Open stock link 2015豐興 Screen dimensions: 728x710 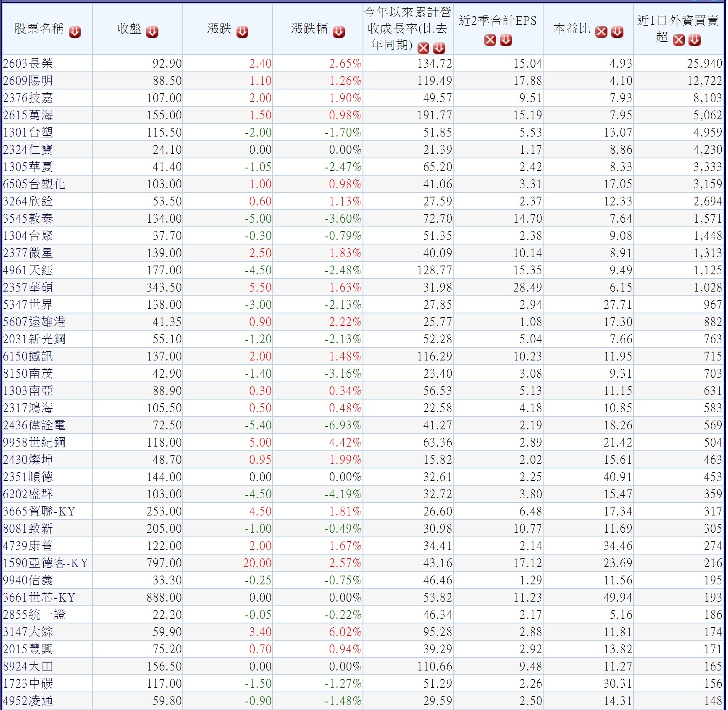coord(28,649)
